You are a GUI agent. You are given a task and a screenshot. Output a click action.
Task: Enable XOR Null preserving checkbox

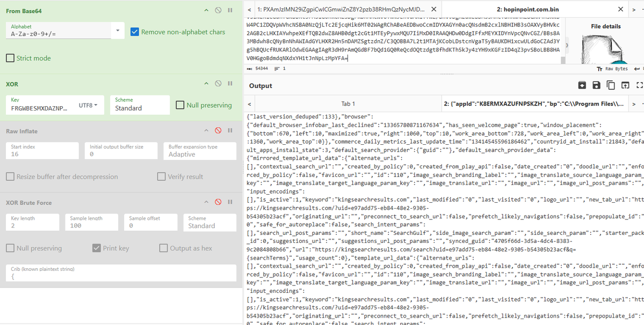click(x=180, y=105)
